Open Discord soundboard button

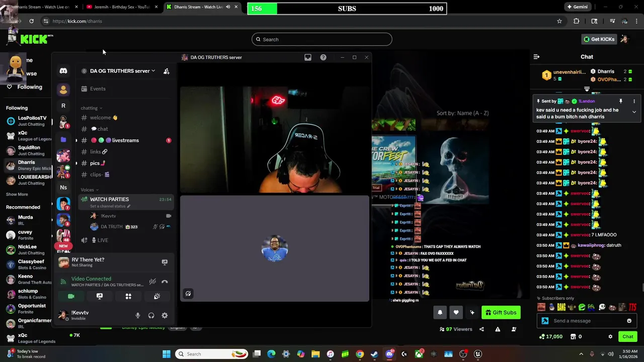[157, 297]
